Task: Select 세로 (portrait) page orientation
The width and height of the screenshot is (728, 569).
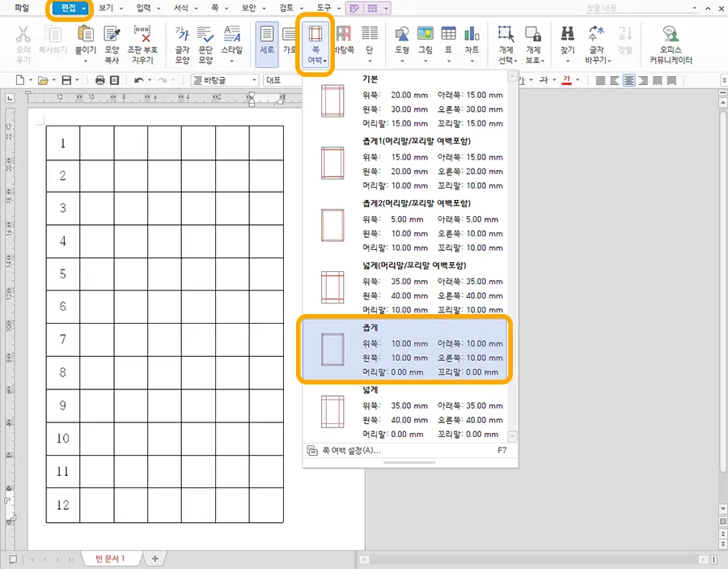Action: tap(267, 45)
